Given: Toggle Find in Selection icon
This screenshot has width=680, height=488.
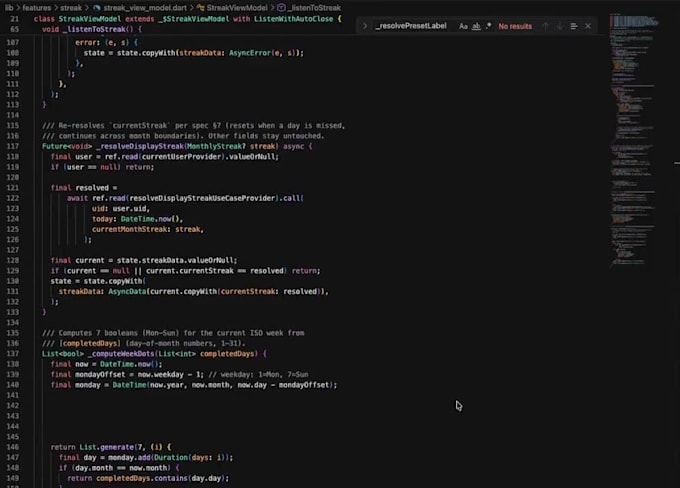Looking at the screenshot, I should tap(574, 26).
